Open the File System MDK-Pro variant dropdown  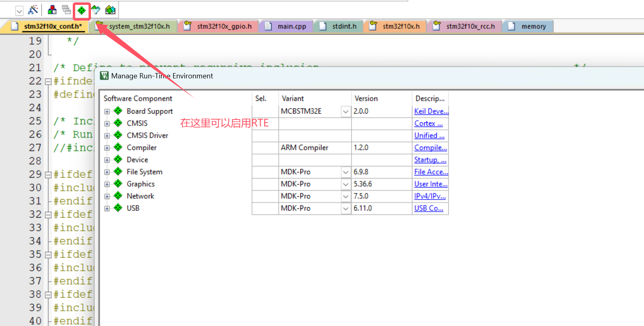point(346,172)
